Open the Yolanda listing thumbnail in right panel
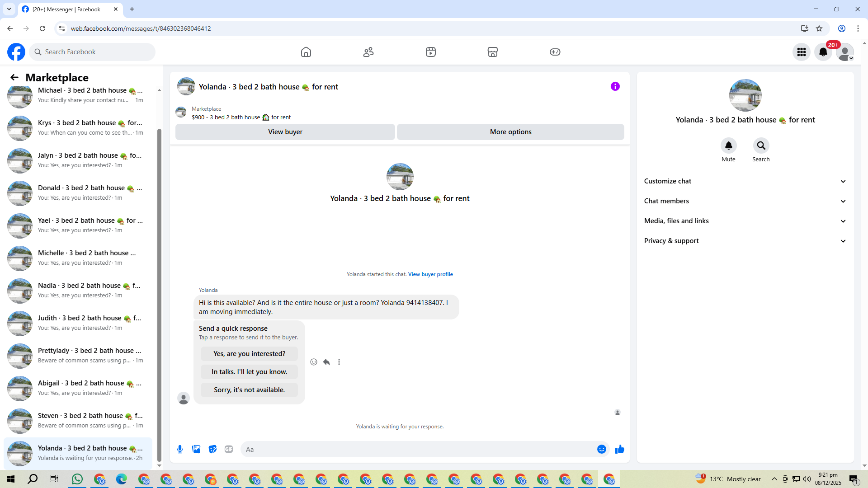 point(745,95)
